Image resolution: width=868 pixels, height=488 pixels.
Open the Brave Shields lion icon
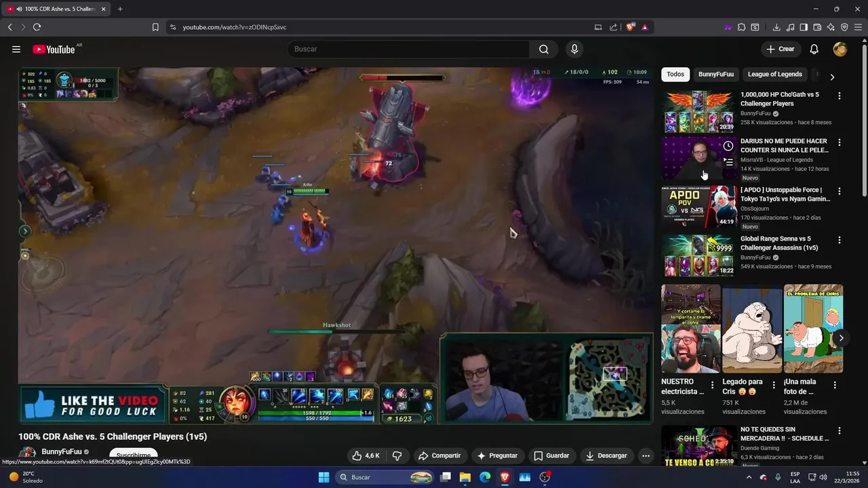631,27
